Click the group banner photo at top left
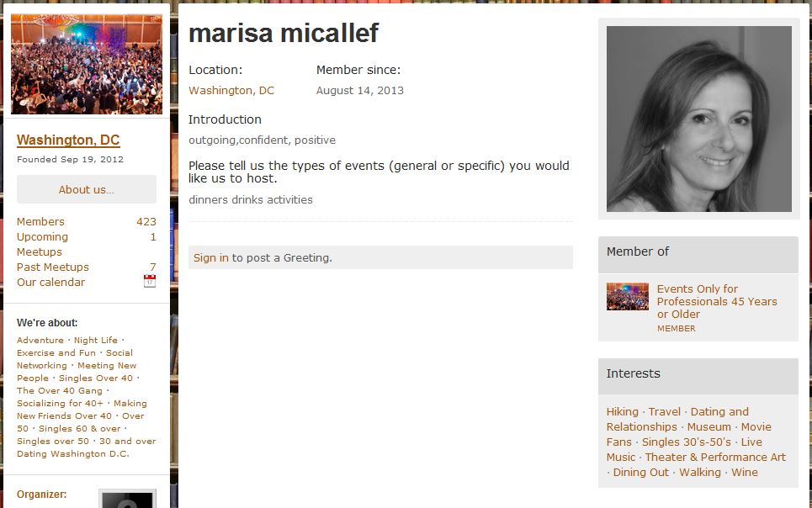Screen dimensions: 812x508 pyautogui.click(x=87, y=64)
